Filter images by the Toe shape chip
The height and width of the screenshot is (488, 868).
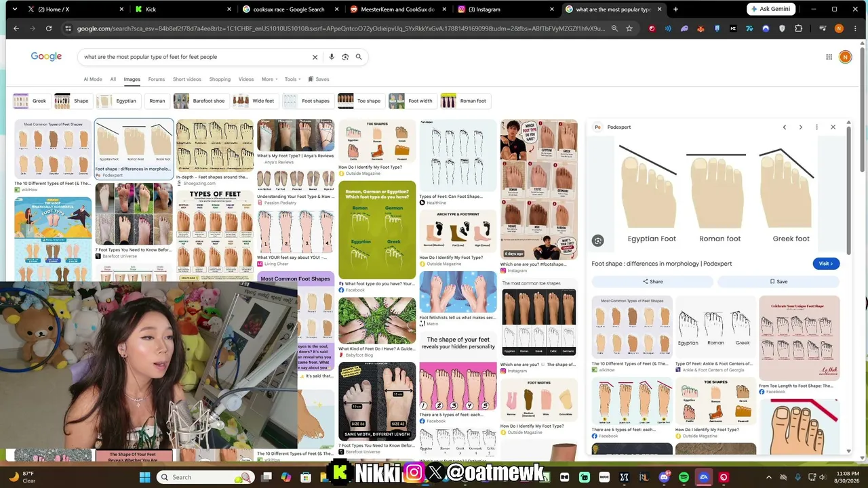360,101
